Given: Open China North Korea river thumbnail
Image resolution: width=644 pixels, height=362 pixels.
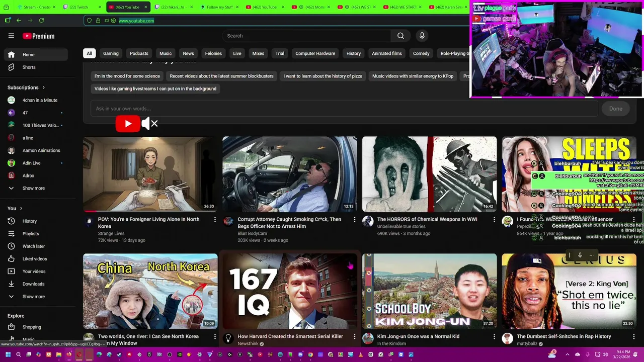Looking at the screenshot, I should pos(150,291).
